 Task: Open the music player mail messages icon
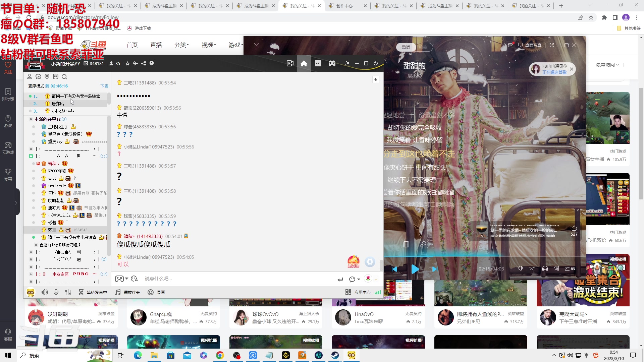coord(511,45)
